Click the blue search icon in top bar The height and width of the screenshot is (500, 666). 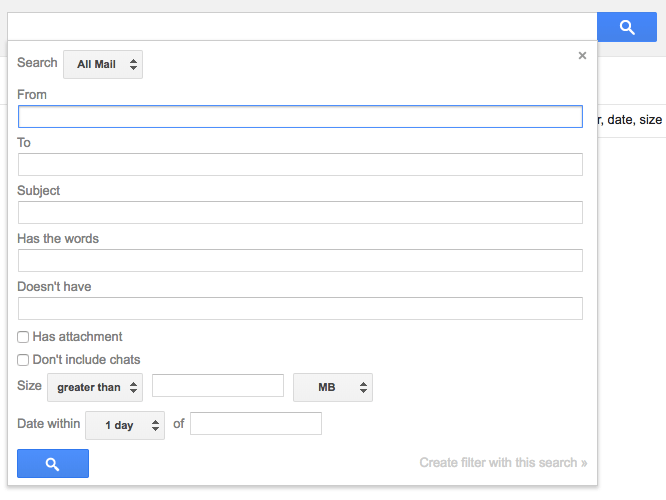(627, 27)
